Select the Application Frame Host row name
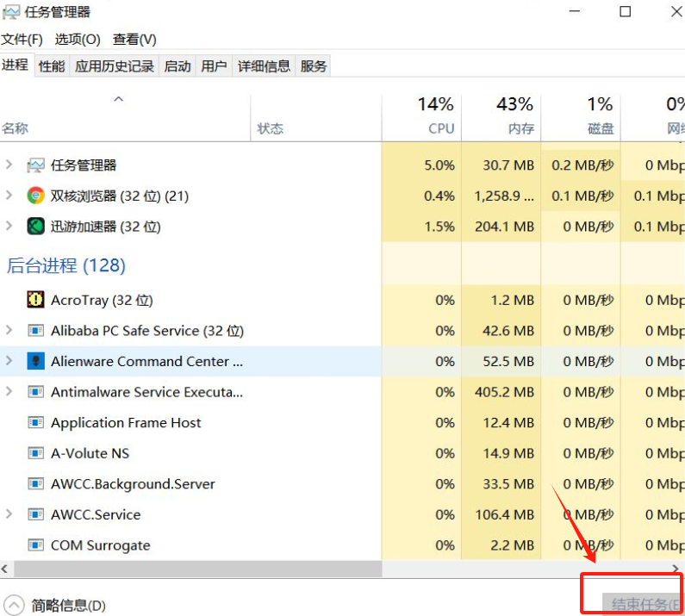Viewport: 685px width, 616px height. 126,423
